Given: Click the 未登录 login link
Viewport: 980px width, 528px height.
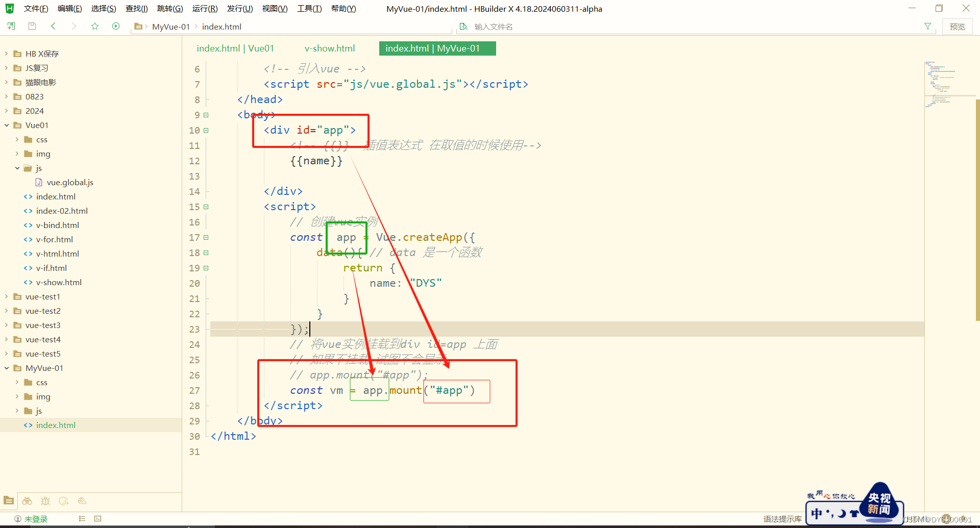Looking at the screenshot, I should click(x=36, y=519).
